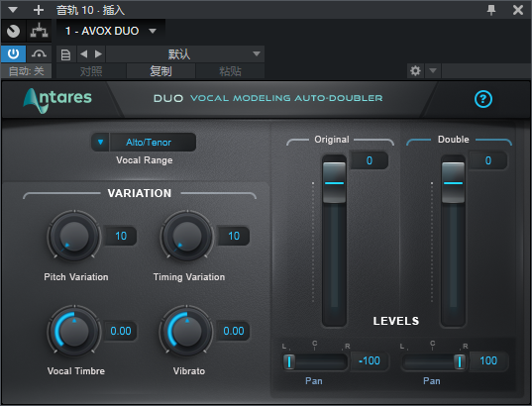Click the Original level value field 0

click(x=370, y=160)
